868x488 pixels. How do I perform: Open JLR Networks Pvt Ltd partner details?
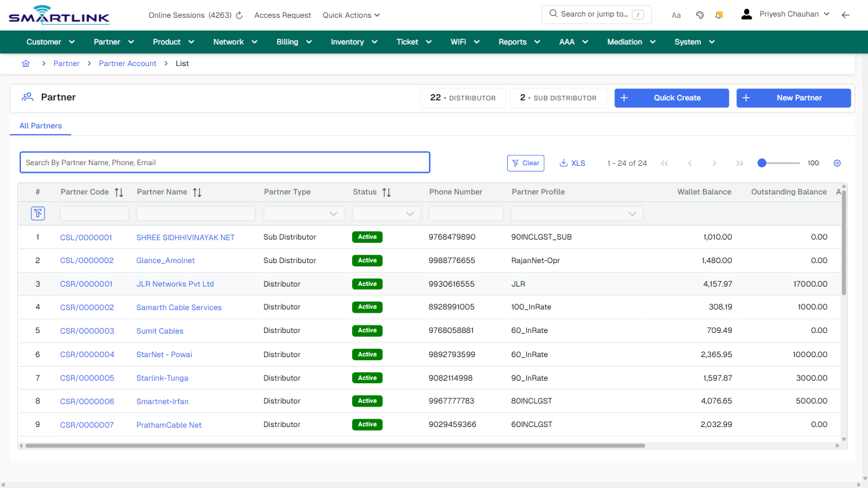point(175,284)
